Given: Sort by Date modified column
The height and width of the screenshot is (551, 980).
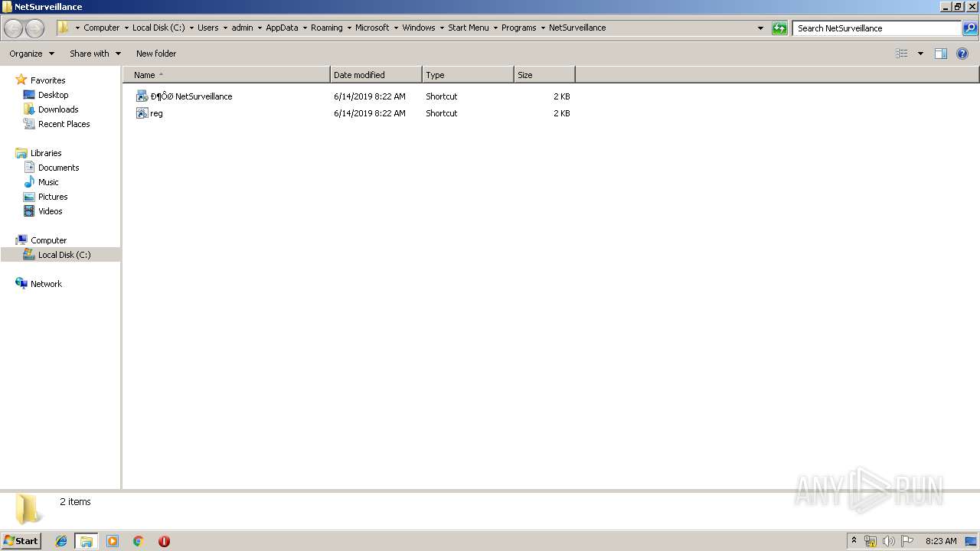Looking at the screenshot, I should pyautogui.click(x=376, y=75).
